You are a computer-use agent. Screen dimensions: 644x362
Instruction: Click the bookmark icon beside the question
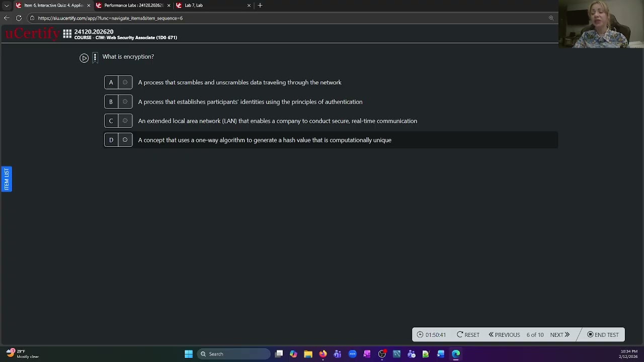(x=95, y=58)
